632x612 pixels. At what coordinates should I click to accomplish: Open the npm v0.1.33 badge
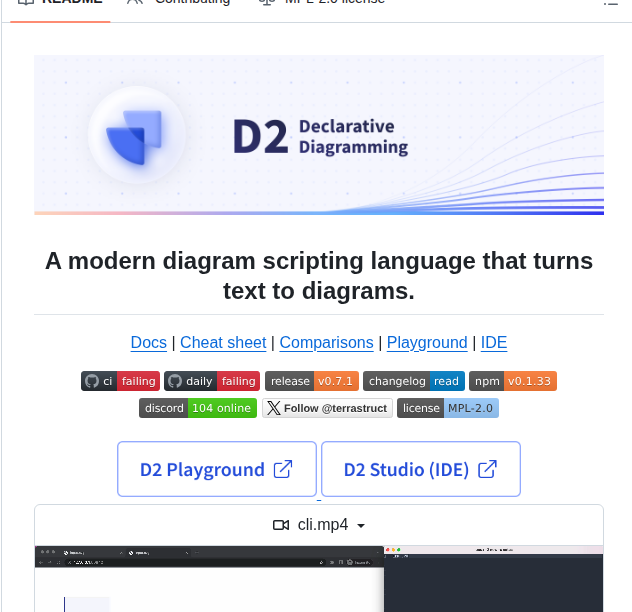[513, 381]
